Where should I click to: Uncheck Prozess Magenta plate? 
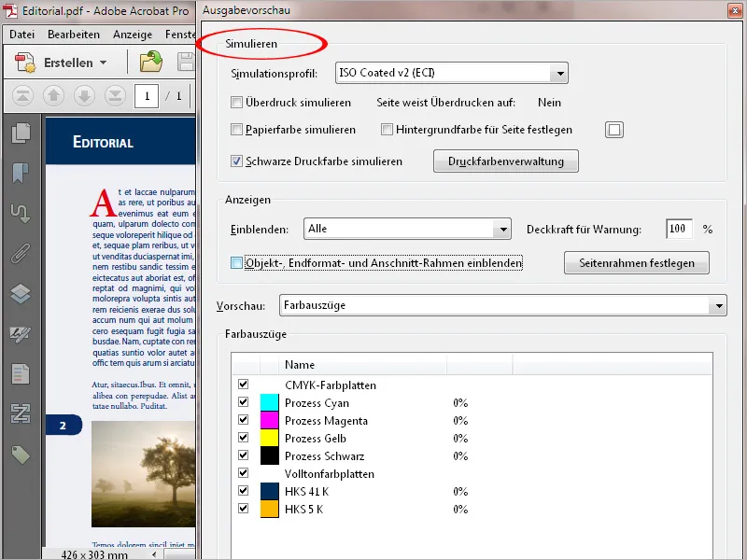[x=244, y=419]
